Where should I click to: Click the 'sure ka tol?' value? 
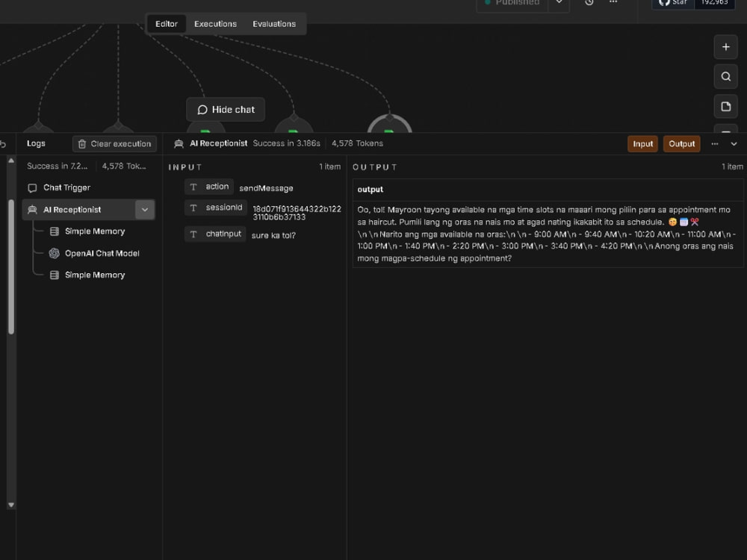pyautogui.click(x=273, y=235)
